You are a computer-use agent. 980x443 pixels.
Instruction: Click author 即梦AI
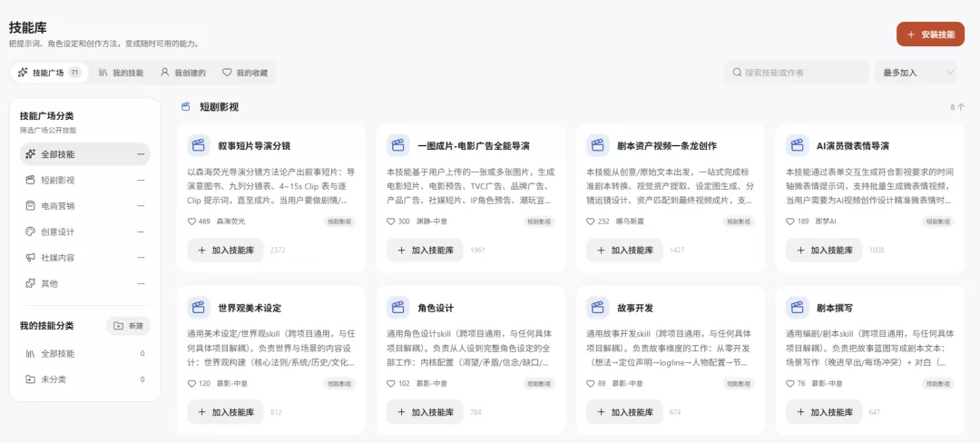(x=826, y=221)
